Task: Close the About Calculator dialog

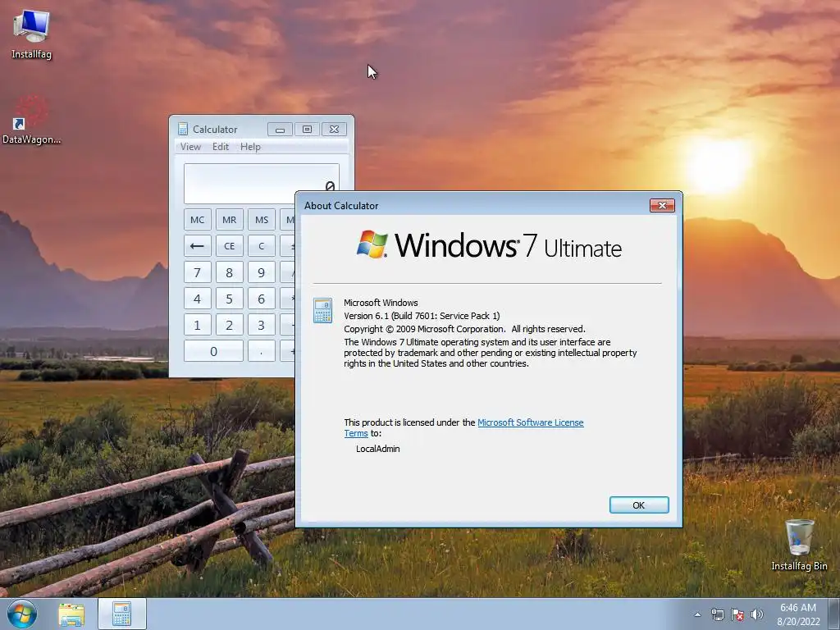Action: click(662, 205)
